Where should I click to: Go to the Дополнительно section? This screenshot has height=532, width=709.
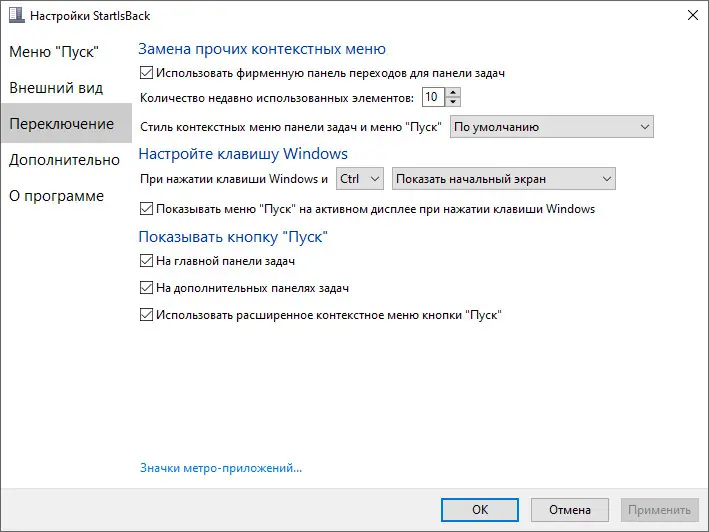(x=64, y=160)
